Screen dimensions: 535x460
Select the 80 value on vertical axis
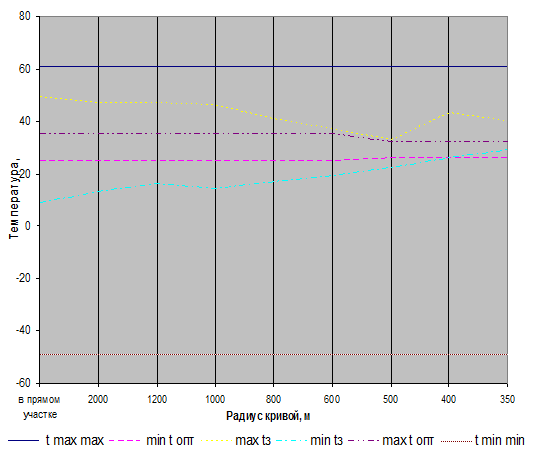click(x=25, y=16)
